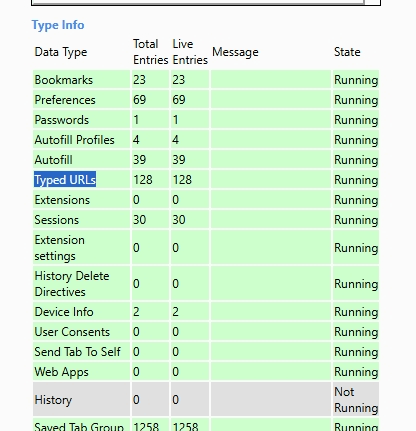Click the User Consents cell

coord(81,332)
